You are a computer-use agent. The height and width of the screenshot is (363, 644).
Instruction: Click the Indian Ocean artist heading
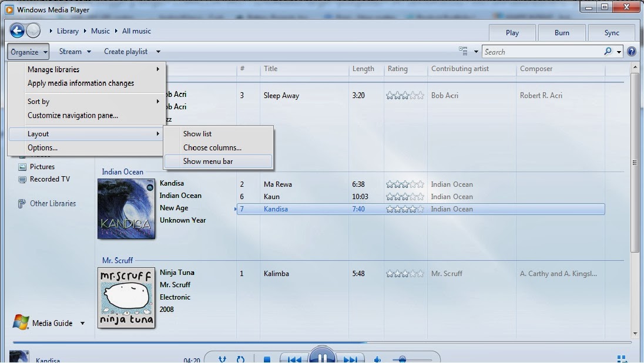coord(122,172)
